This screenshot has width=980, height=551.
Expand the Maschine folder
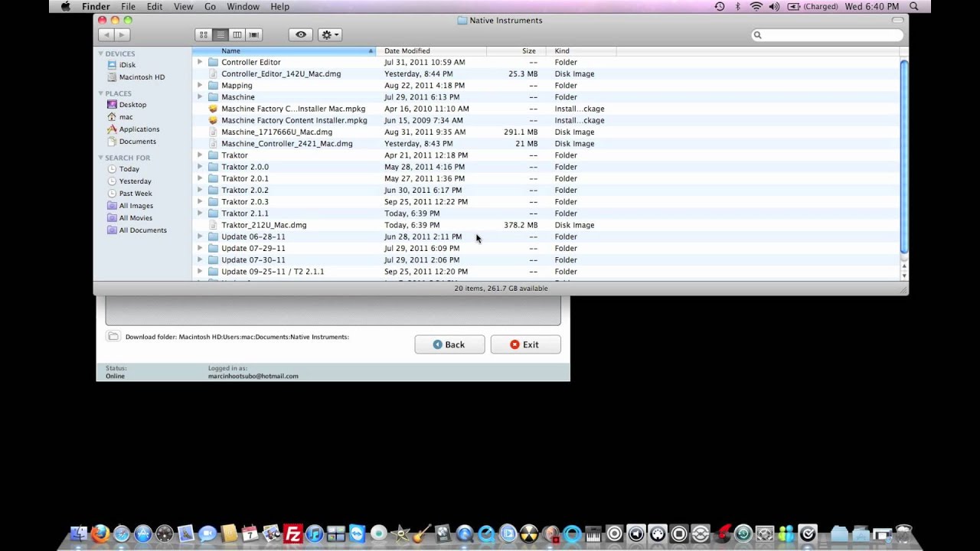click(x=200, y=97)
